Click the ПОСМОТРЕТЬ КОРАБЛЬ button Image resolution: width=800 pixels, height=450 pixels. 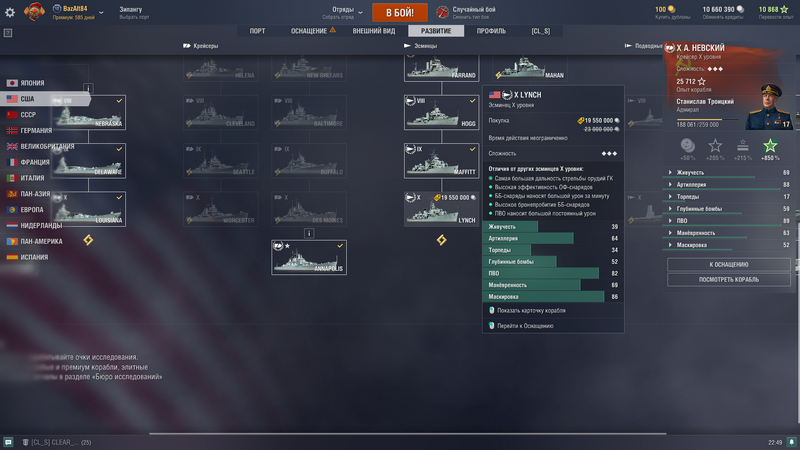[x=729, y=280]
